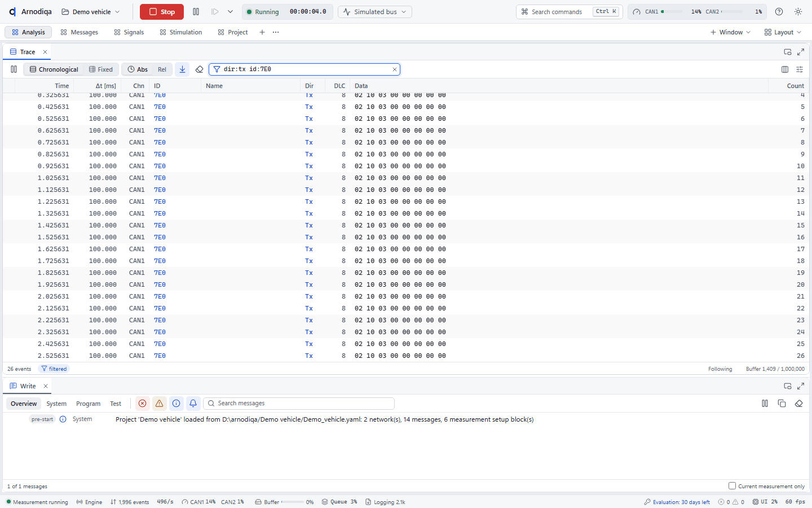Select Rel time mode
The height and width of the screenshot is (508, 812).
coord(162,69)
